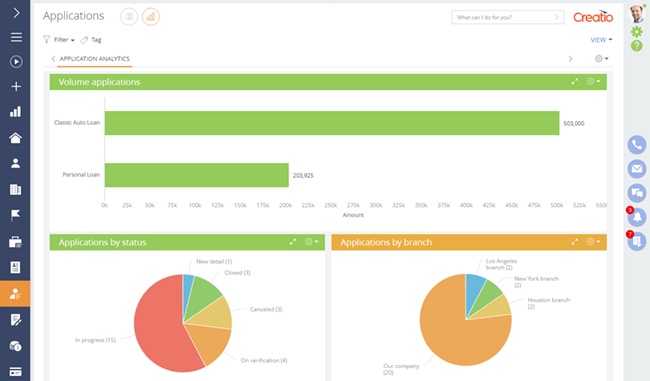Screen dimensions: 650x381
Task: Open the card sidebar icon at bottom
Action: 15,371
